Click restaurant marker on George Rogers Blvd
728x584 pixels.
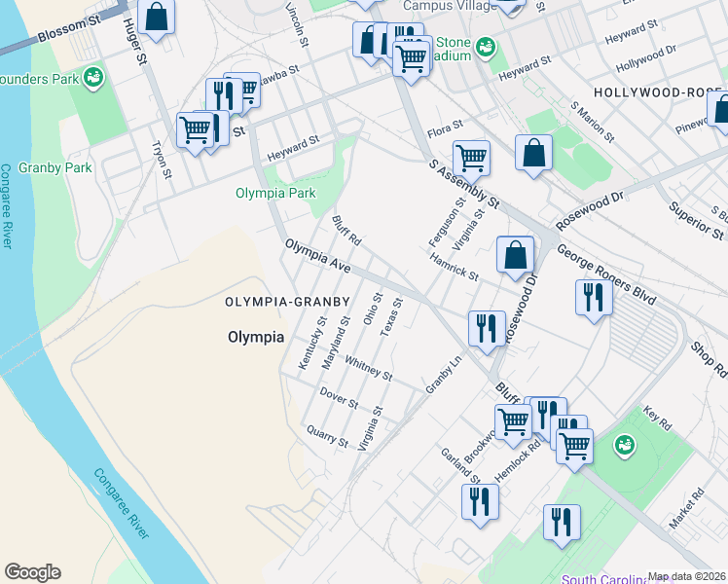[x=594, y=298]
